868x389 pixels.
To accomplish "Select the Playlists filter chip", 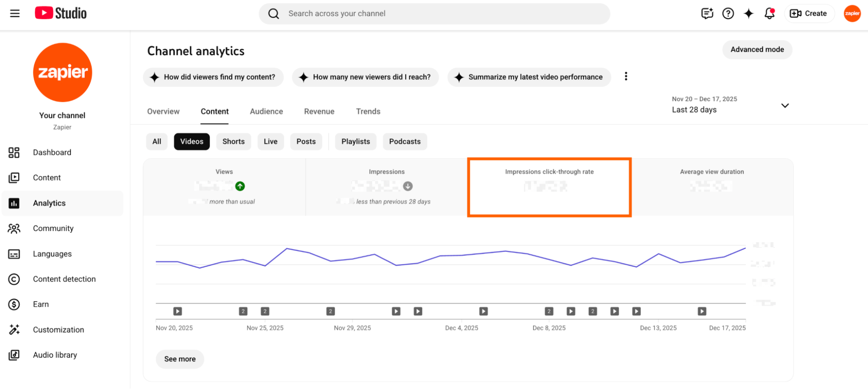I will (356, 141).
